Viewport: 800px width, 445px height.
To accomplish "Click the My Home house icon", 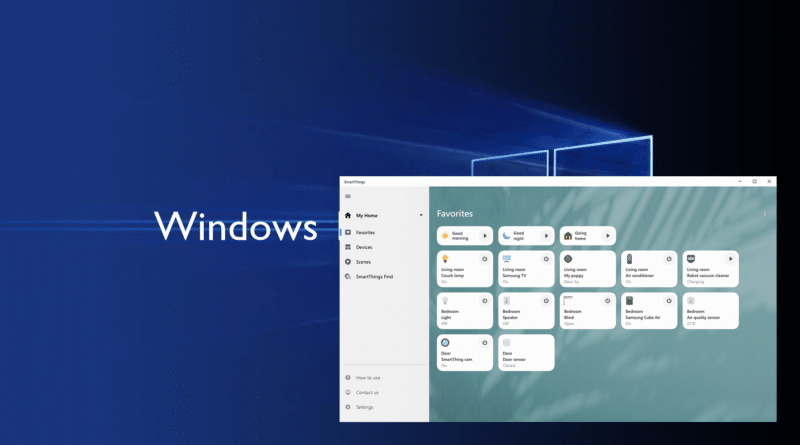I will tap(348, 215).
